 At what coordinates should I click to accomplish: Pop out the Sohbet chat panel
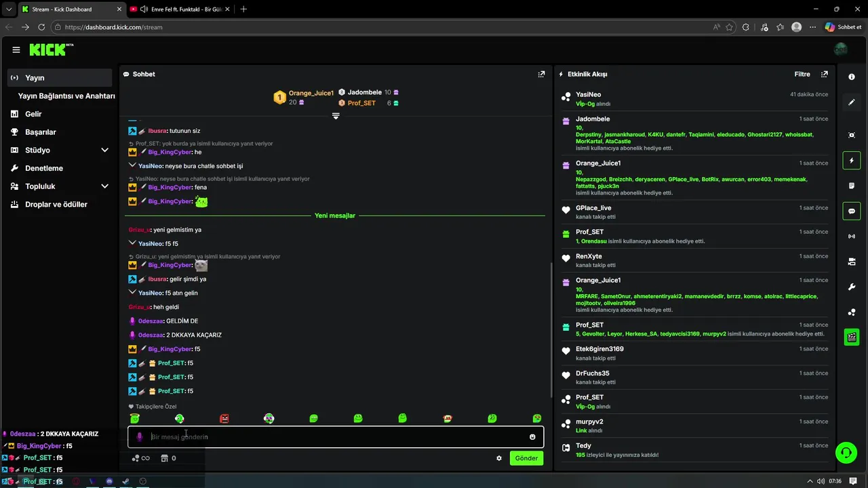coord(541,74)
